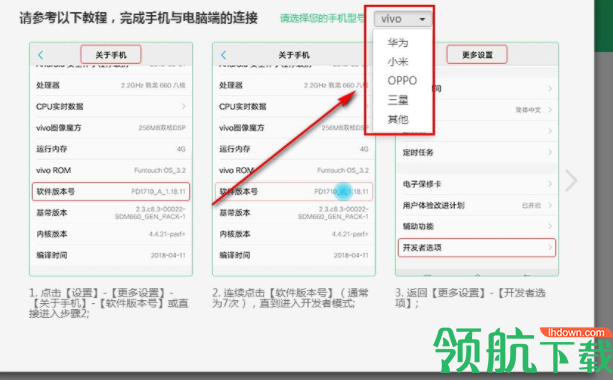Open the vivo phone model dropdown
The image size is (613, 380).
[403, 19]
